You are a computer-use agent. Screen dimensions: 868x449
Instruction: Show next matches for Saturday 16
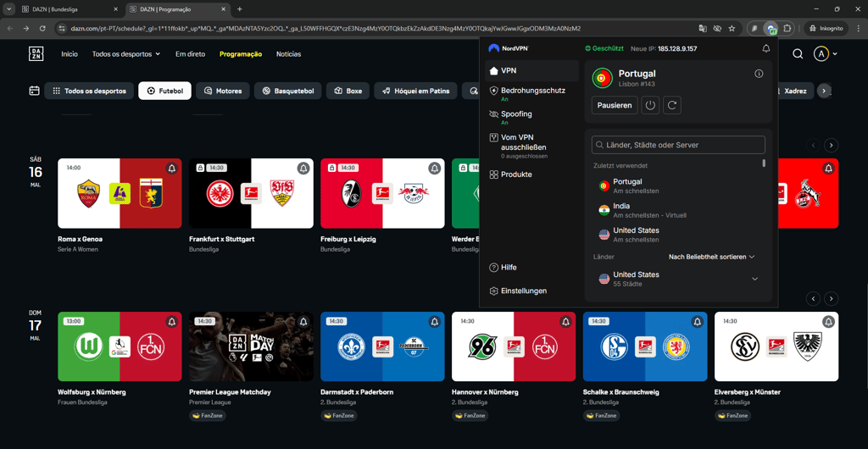pos(831,146)
